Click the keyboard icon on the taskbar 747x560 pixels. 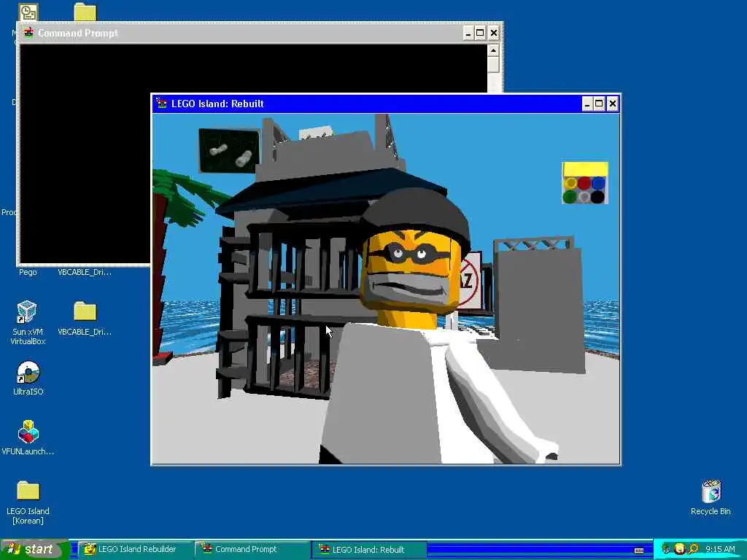pos(639,551)
